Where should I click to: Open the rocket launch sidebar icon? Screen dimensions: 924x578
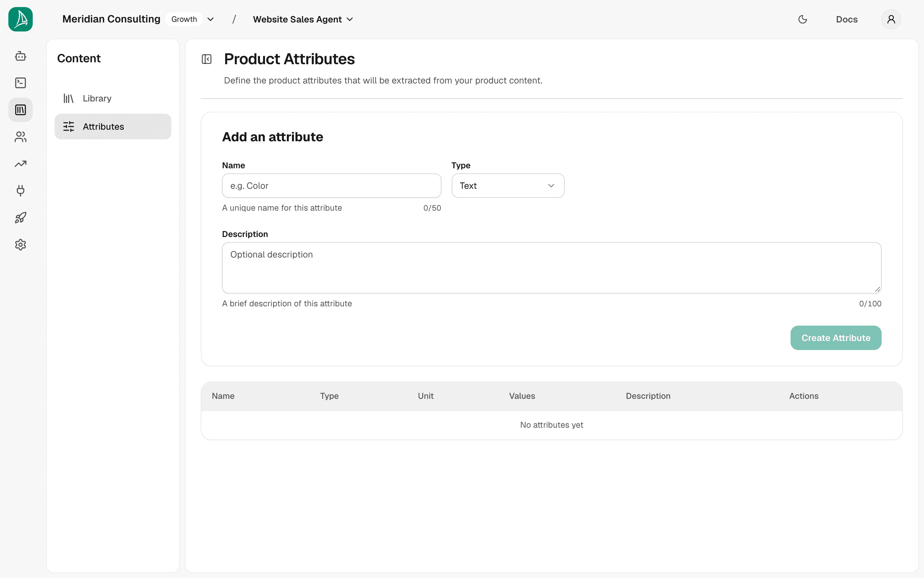coord(21,217)
